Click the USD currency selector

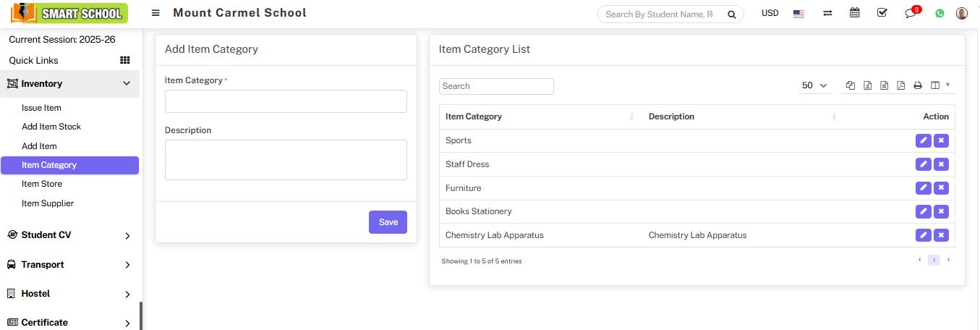click(770, 13)
